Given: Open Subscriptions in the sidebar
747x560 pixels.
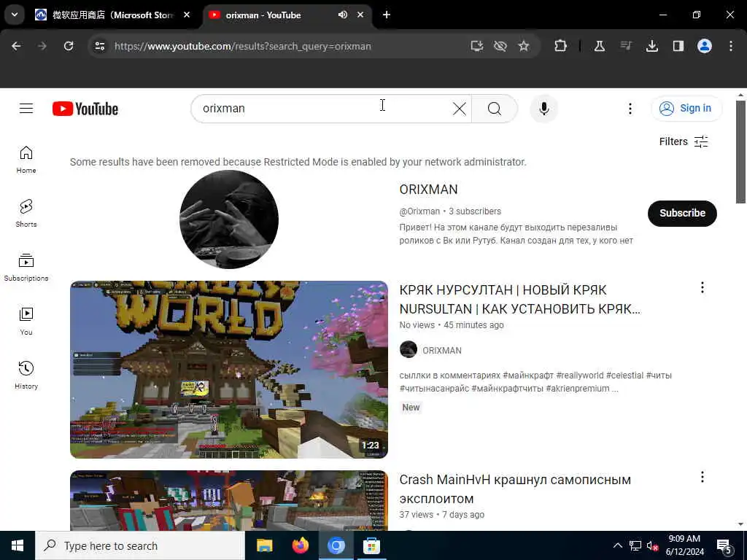Looking at the screenshot, I should tap(26, 268).
